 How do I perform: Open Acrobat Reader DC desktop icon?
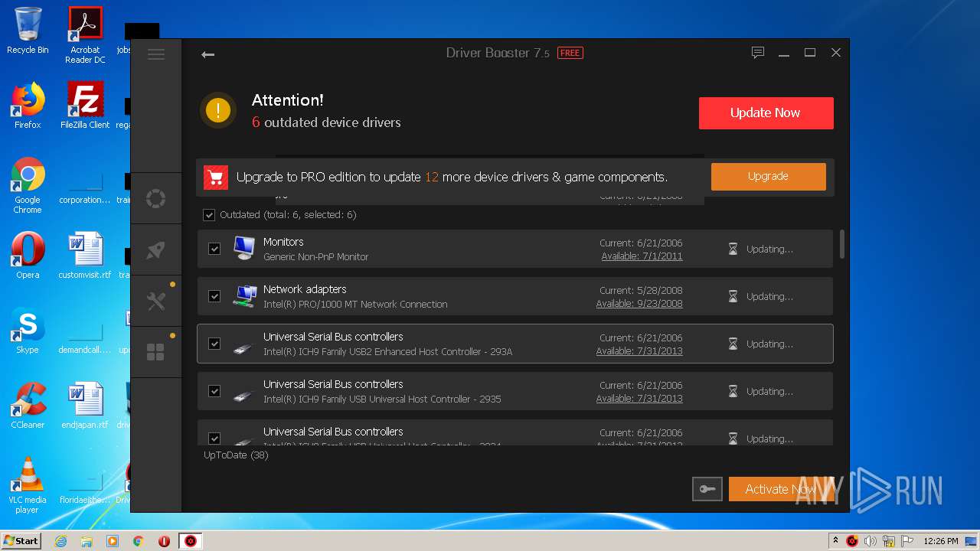click(x=85, y=35)
